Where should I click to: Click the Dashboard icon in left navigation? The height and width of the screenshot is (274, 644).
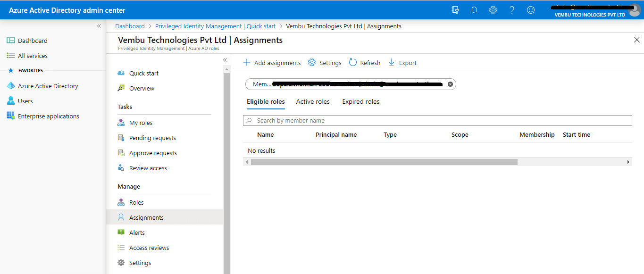click(10, 41)
